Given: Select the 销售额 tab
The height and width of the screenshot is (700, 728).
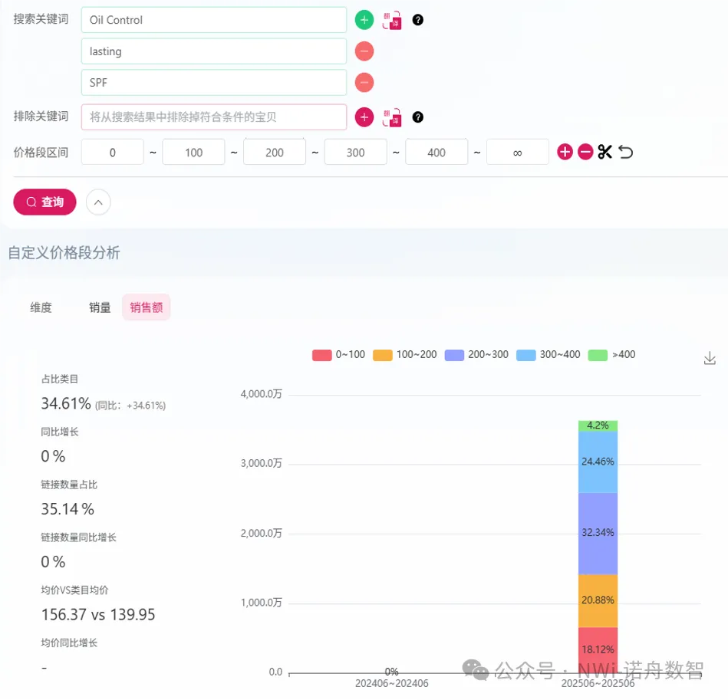Looking at the screenshot, I should pyautogui.click(x=146, y=307).
